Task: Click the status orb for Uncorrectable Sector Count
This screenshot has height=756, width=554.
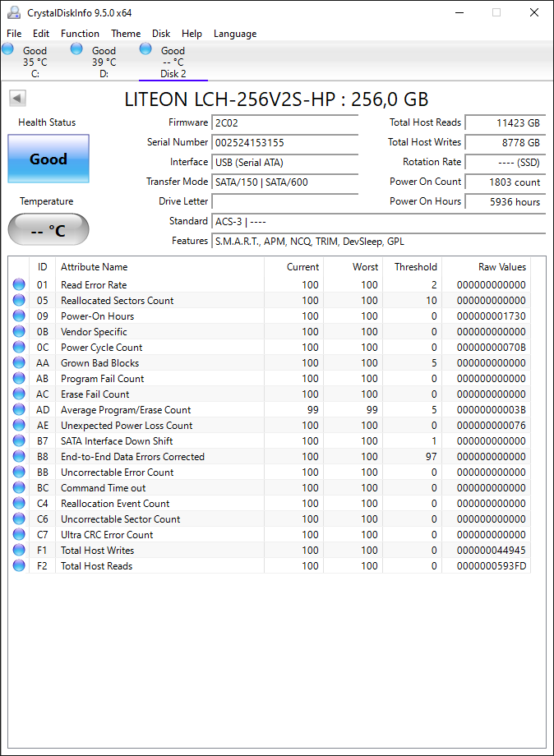Action: (x=19, y=519)
